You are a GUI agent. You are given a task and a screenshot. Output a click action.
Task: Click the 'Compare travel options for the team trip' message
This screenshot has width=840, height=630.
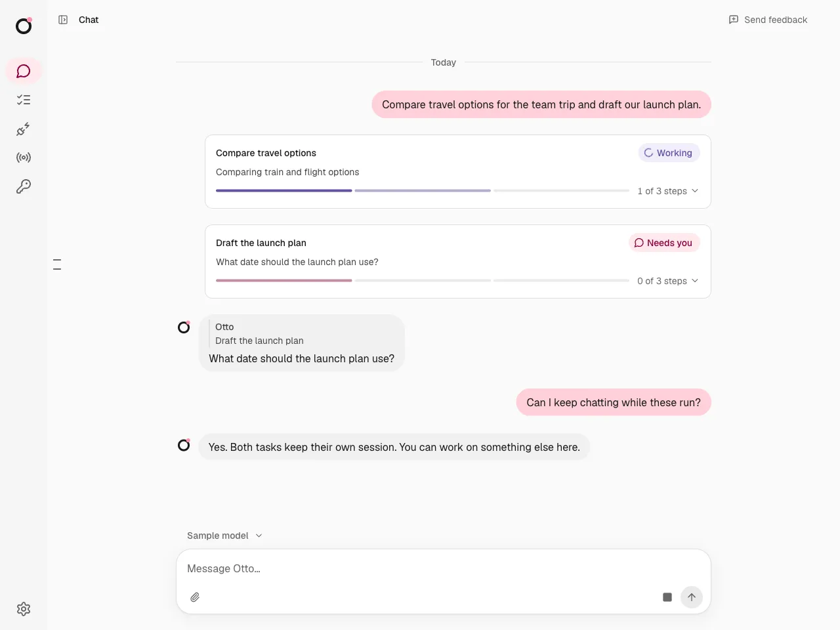(x=541, y=104)
